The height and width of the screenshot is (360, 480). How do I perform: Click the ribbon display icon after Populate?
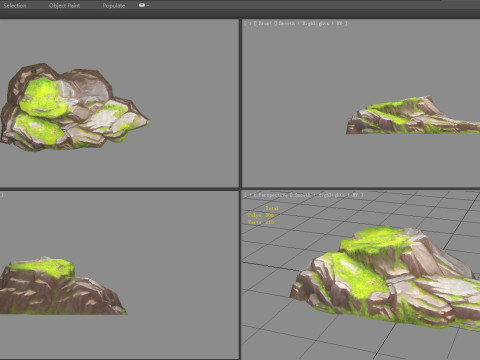point(142,5)
